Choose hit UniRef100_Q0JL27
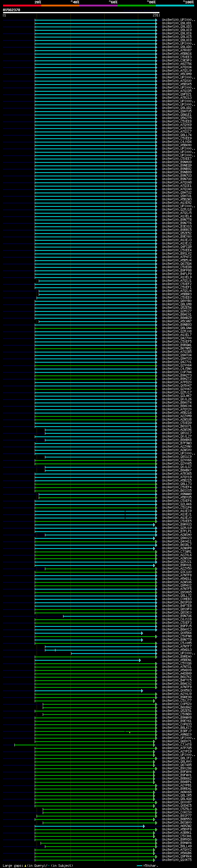This screenshot has width=197, height=868. [x=177, y=437]
